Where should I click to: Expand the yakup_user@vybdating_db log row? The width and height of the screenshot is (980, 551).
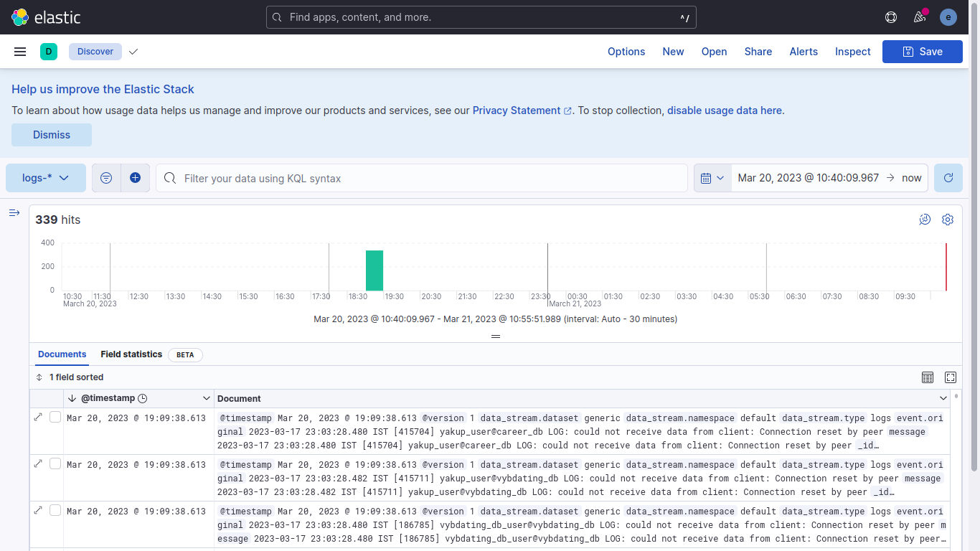pyautogui.click(x=38, y=463)
